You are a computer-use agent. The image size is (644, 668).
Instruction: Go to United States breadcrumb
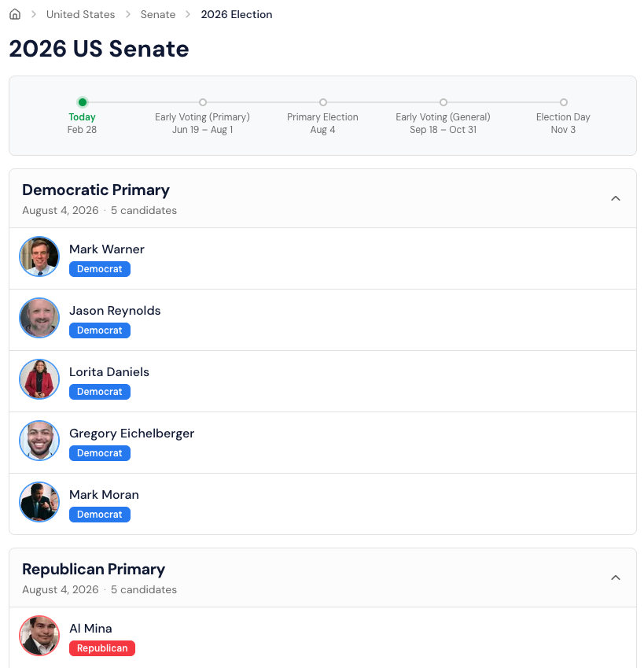tap(80, 14)
